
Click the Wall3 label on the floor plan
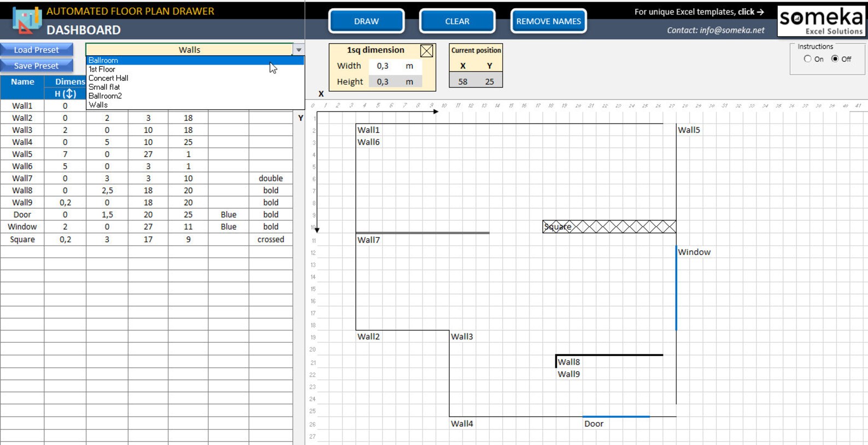coord(462,337)
